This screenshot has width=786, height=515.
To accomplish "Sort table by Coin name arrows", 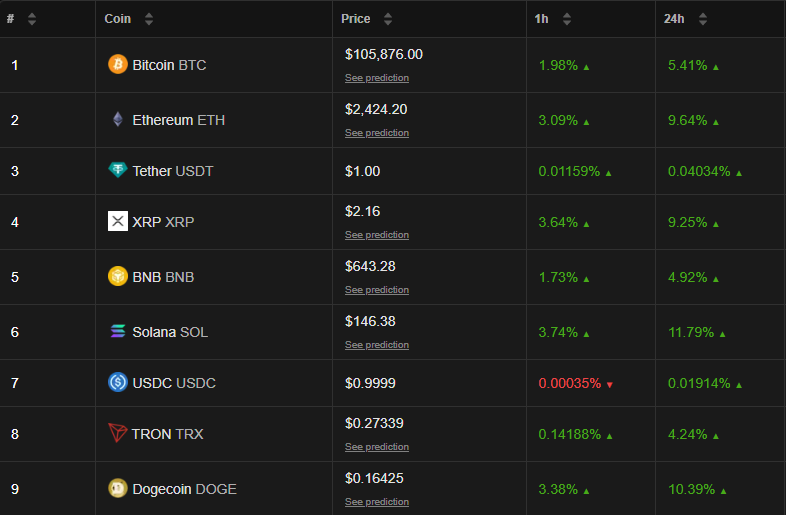I will coord(148,19).
